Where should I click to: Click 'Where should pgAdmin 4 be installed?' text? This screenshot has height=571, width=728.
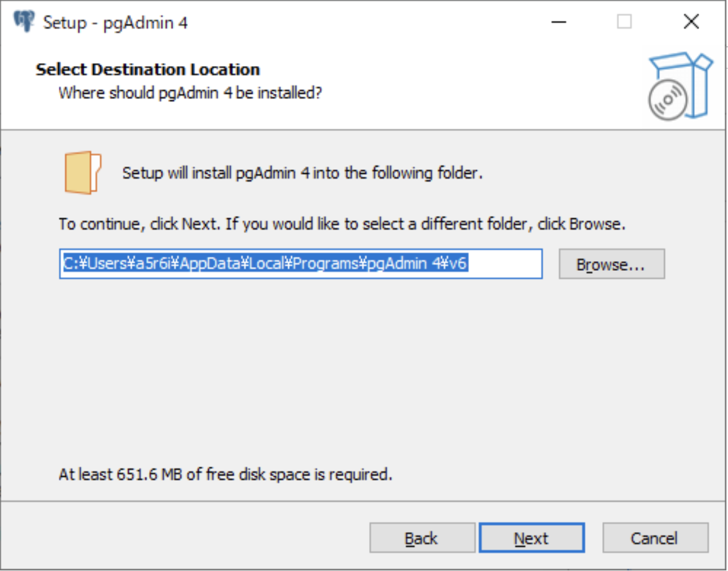[190, 93]
